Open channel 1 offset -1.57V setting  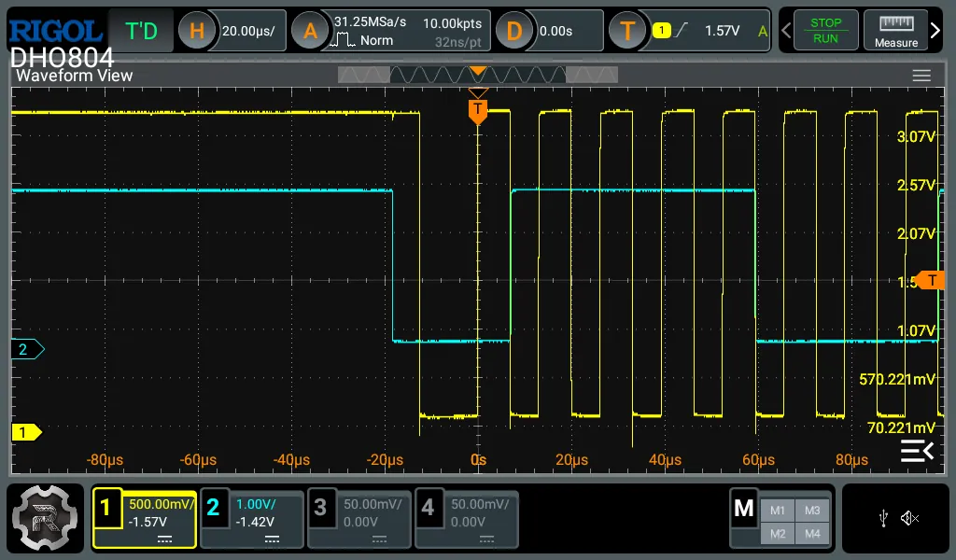(147, 522)
